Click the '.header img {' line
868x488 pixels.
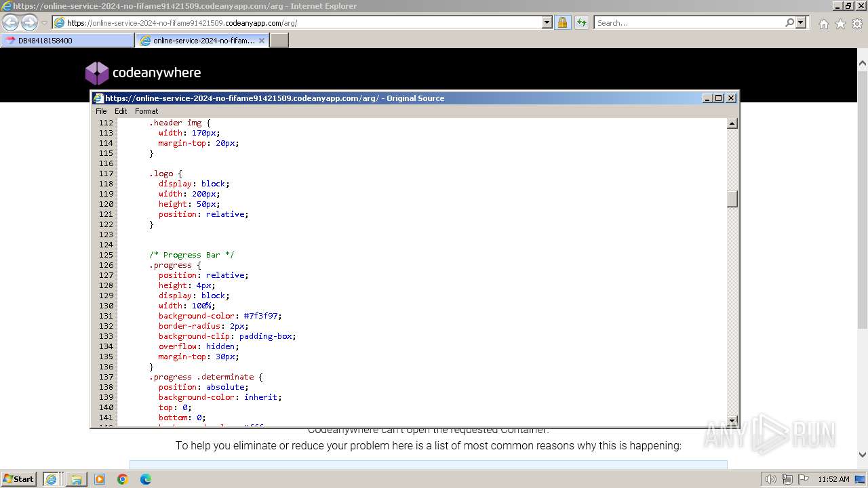click(180, 123)
